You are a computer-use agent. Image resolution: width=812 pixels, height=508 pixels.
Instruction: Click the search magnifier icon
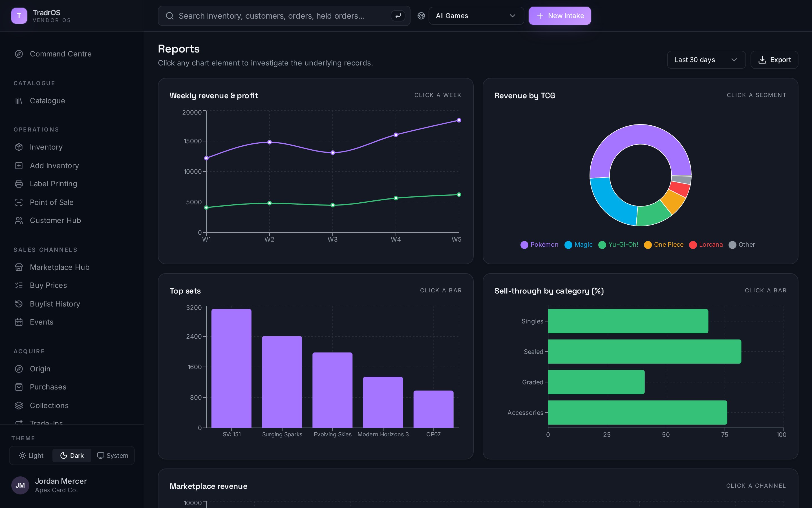pos(170,16)
